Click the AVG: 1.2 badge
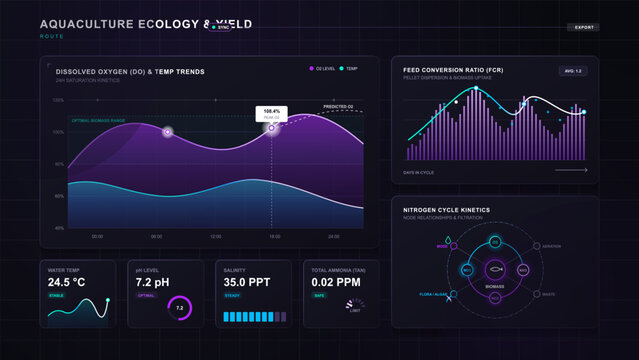The image size is (639, 360). click(573, 71)
